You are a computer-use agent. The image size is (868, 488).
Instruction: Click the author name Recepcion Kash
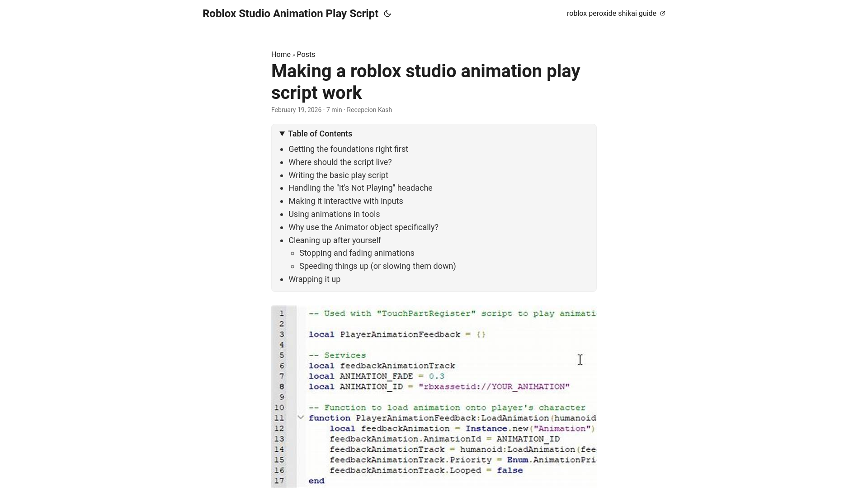(369, 110)
